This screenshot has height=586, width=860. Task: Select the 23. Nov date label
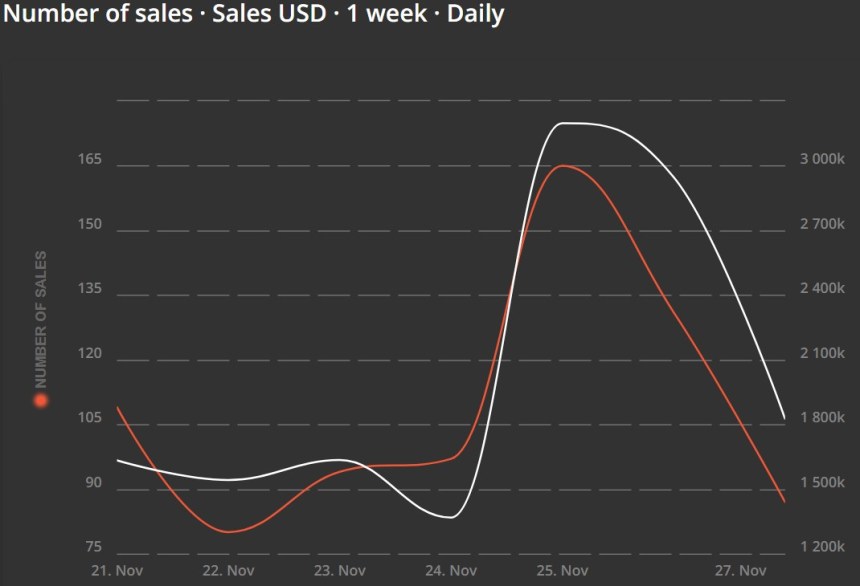point(339,571)
